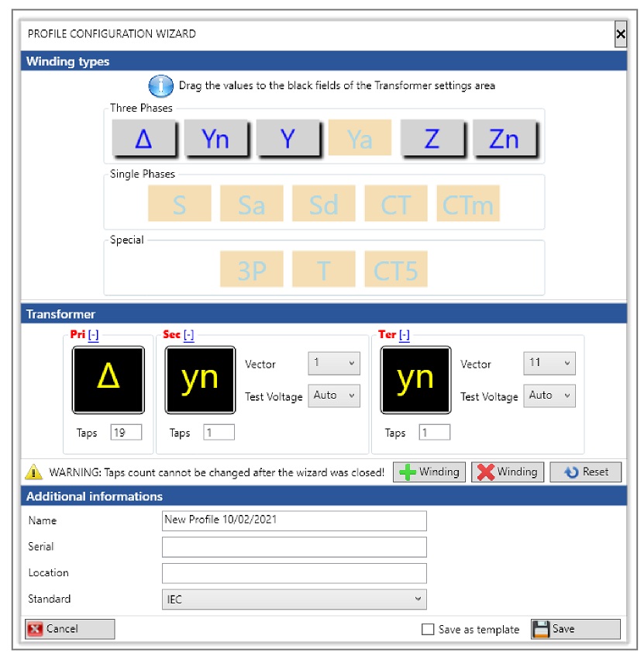Open the tertiary Test Voltage dropdown
Screen dimensions: 644x660
click(x=549, y=396)
